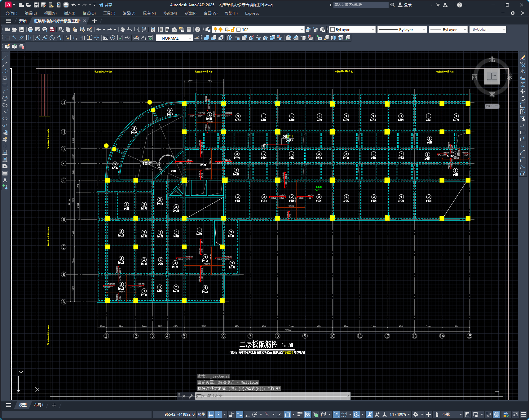Open the 标注(N) menu
This screenshot has width=529, height=420.
(149, 13)
